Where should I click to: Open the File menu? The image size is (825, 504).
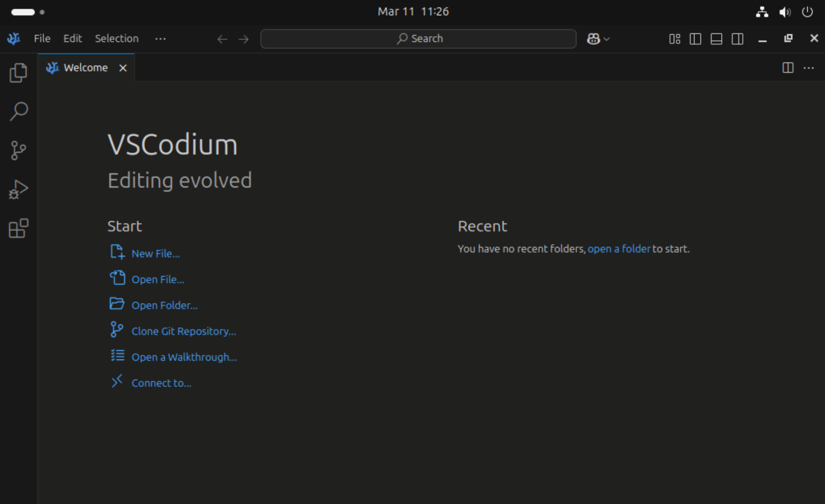pos(41,38)
